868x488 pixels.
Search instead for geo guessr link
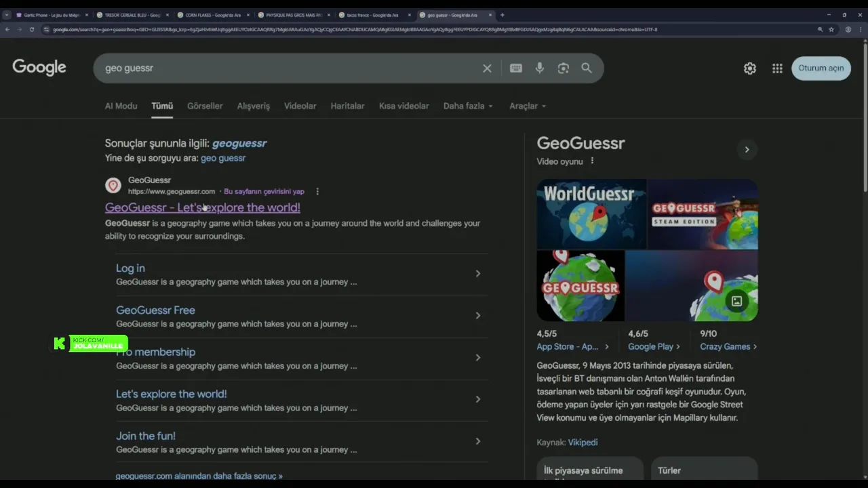point(223,158)
